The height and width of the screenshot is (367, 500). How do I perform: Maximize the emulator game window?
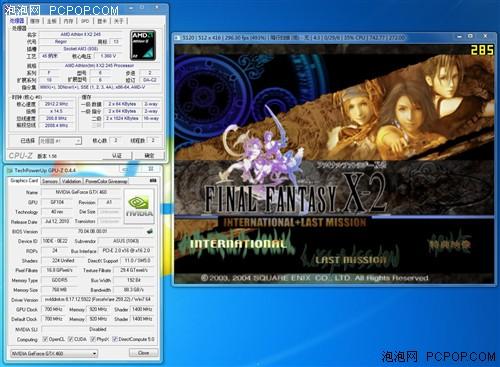[471, 36]
